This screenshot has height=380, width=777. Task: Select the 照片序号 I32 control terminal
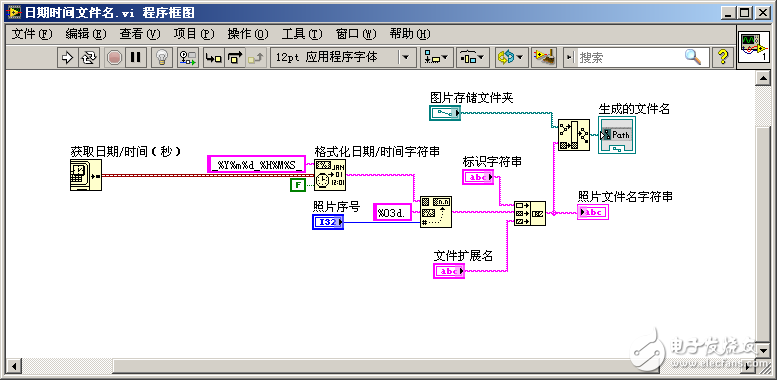pos(328,222)
